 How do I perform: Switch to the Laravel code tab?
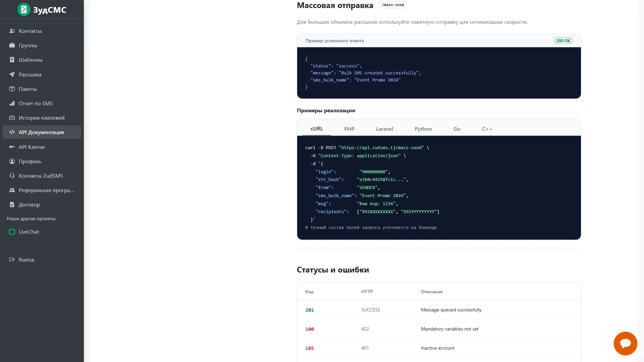click(384, 129)
